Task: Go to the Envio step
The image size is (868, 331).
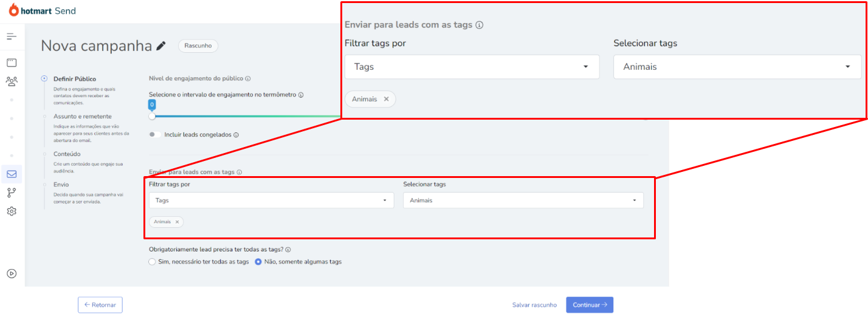Action: coord(61,184)
